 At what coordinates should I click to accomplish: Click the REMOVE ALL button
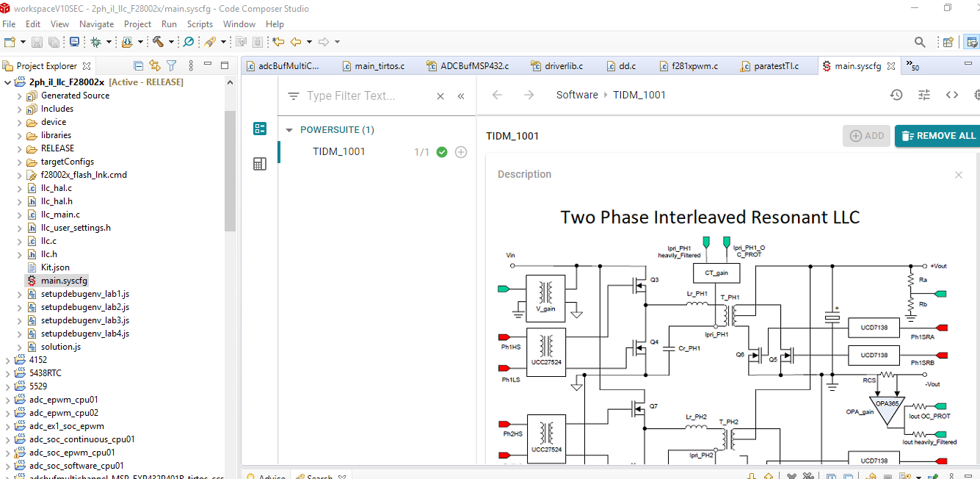pyautogui.click(x=937, y=136)
